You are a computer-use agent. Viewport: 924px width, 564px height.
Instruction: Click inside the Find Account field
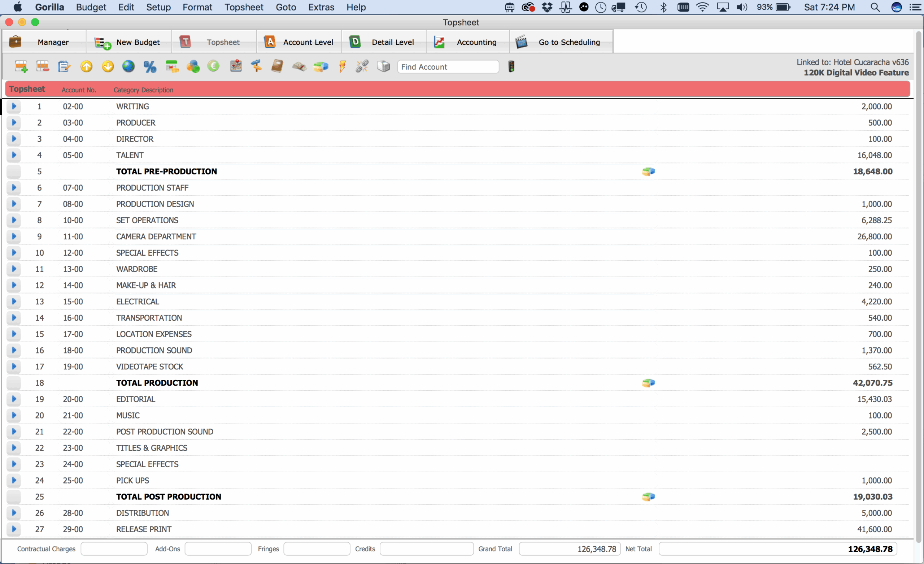coord(448,66)
